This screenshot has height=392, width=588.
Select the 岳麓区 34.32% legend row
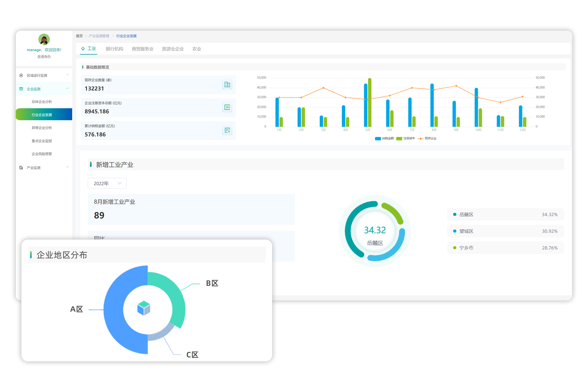(x=505, y=214)
